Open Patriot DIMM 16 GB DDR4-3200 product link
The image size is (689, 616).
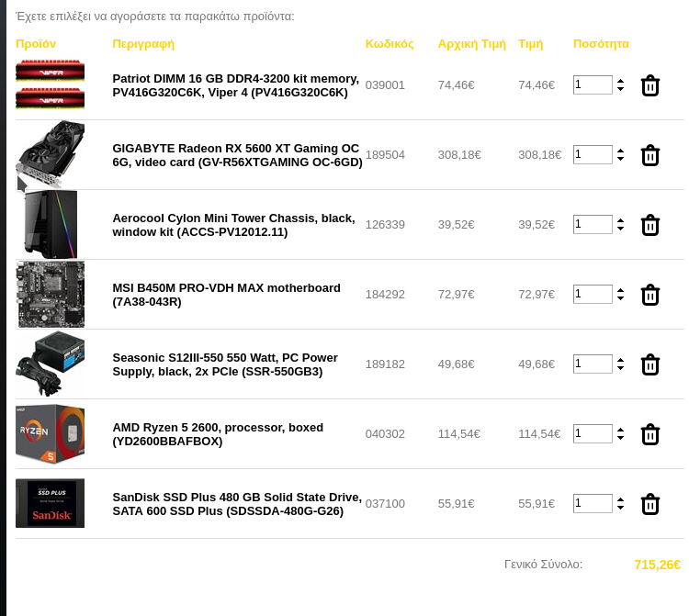click(x=235, y=85)
